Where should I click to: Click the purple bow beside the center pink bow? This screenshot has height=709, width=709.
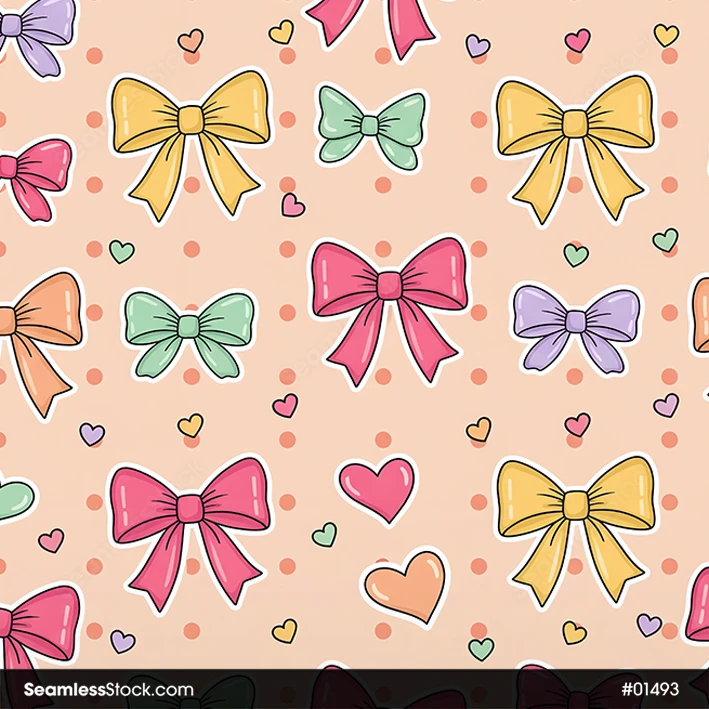(x=576, y=323)
